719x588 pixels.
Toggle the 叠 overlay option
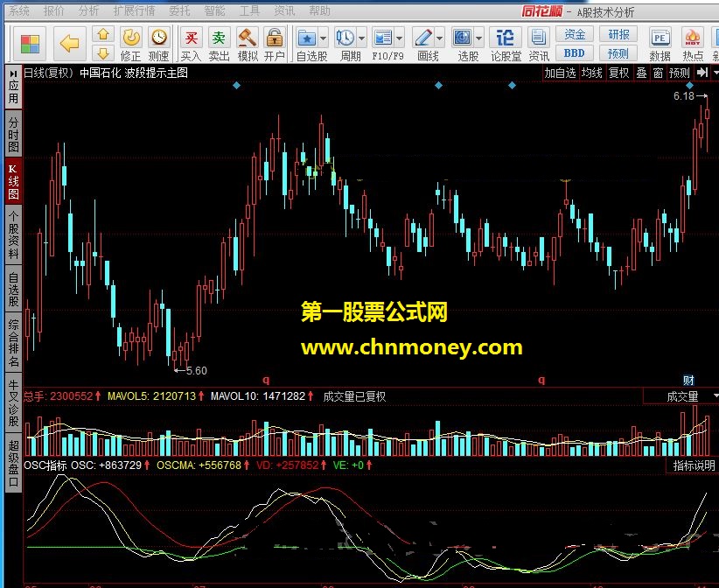(x=641, y=73)
